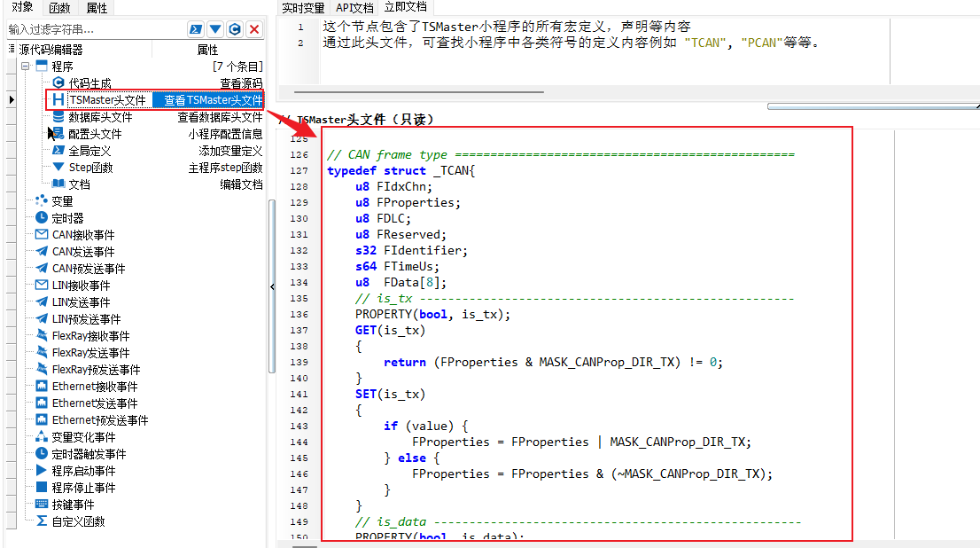The height and width of the screenshot is (548, 980).
Task: Click the blue down-arrow filter icon
Action: 215,28
